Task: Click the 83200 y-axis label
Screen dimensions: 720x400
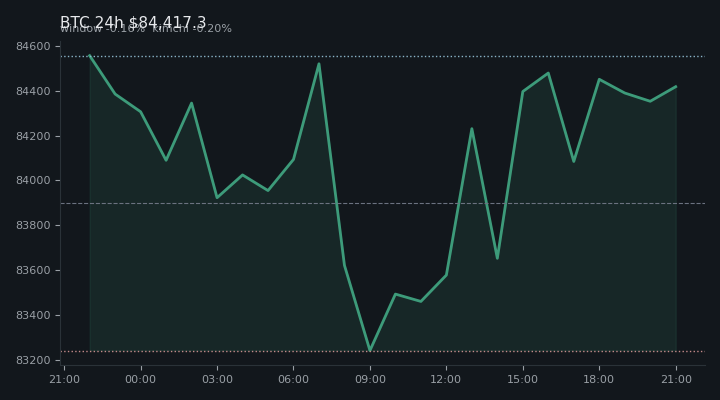Action: tap(33, 361)
